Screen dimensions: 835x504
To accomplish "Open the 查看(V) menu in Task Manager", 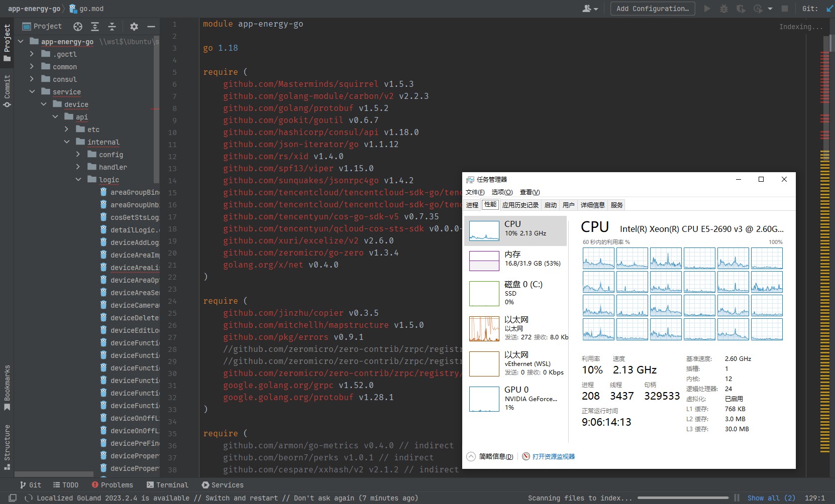I will [529, 192].
